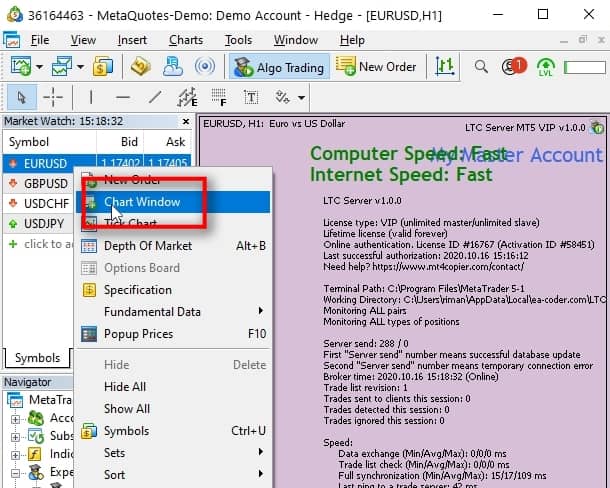The image size is (610, 488).
Task: Open the chart profiles icon
Action: (62, 67)
